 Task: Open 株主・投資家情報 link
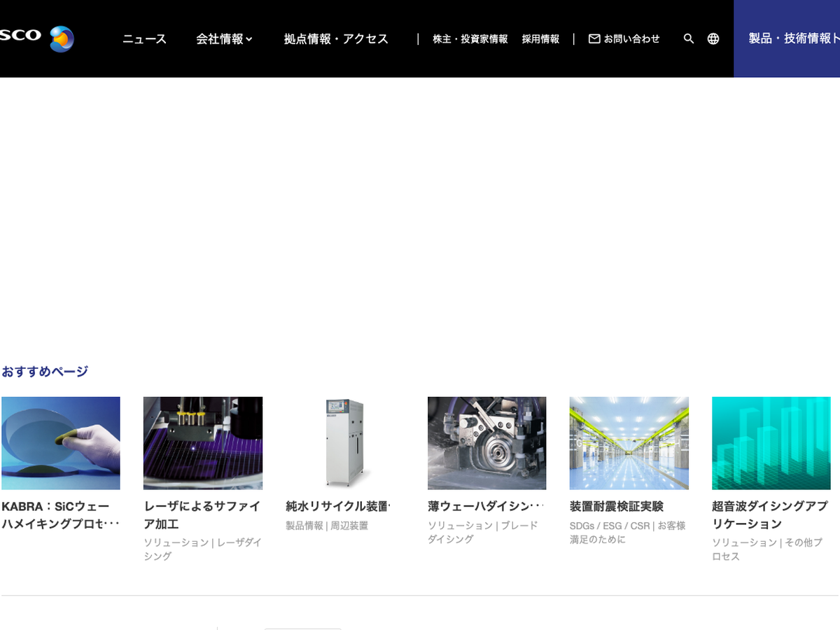(470, 39)
